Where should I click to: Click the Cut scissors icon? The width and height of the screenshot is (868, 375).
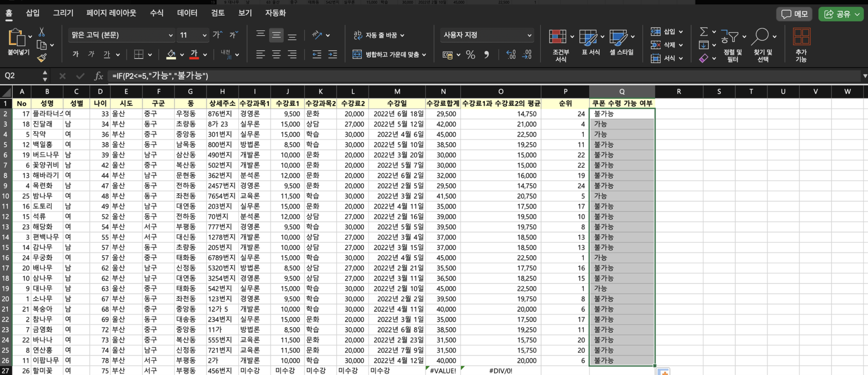click(41, 32)
